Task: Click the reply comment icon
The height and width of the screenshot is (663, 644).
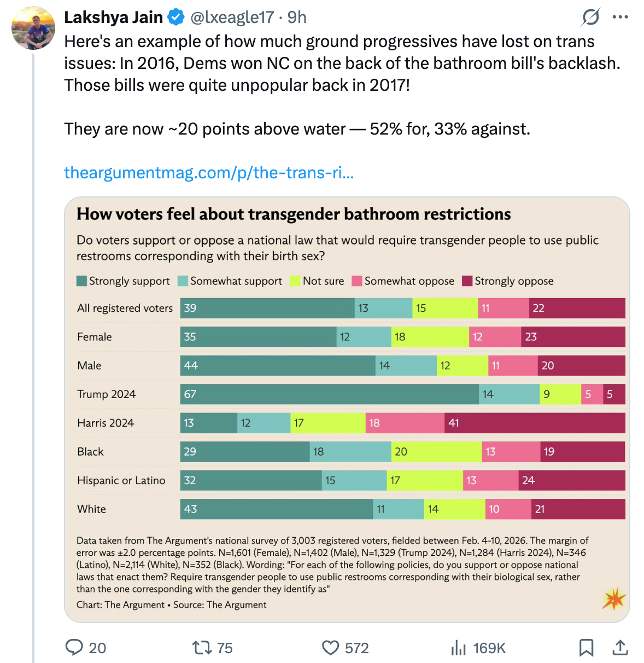Action: point(74,648)
